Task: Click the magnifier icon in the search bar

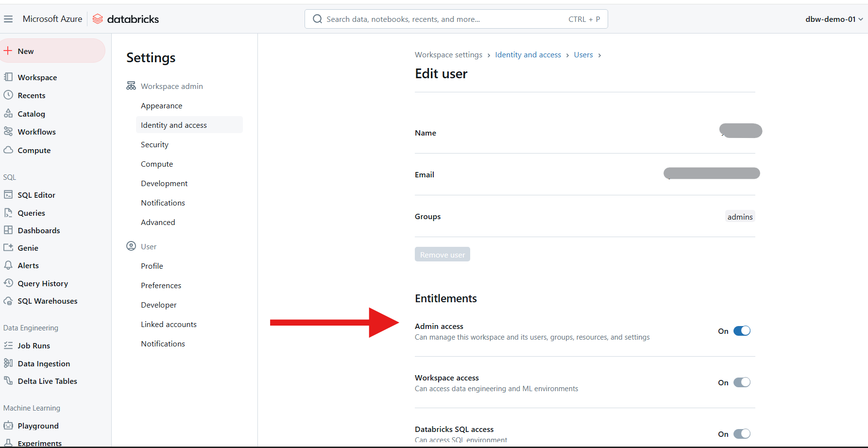Action: click(317, 19)
